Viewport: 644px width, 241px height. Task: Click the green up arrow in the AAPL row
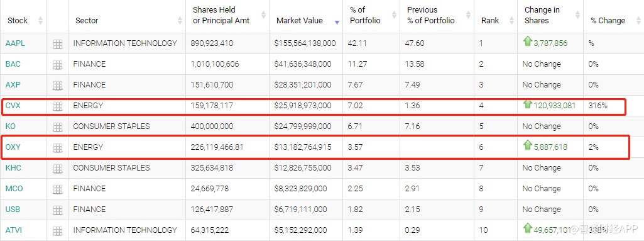pyautogui.click(x=527, y=41)
